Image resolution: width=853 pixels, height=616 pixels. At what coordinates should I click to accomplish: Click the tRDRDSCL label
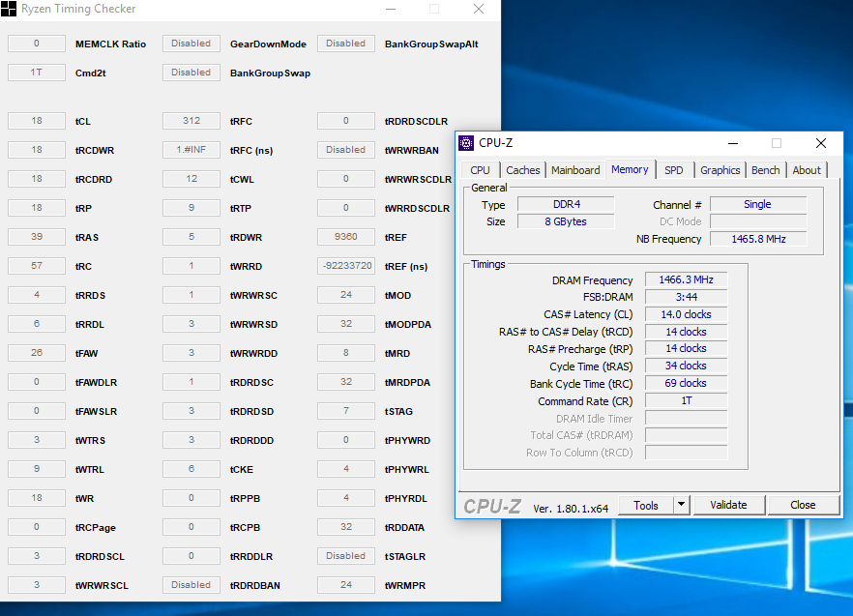pyautogui.click(x=100, y=557)
